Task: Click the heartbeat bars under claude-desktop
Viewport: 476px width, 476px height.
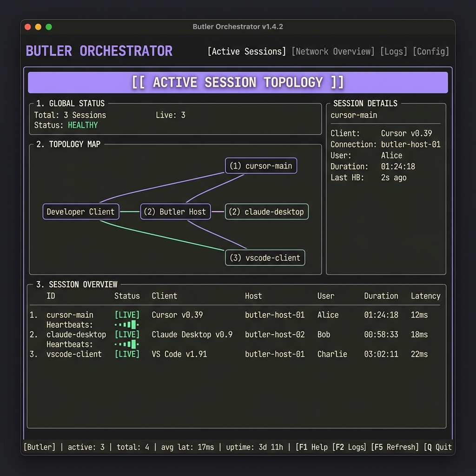Action: coord(127,344)
